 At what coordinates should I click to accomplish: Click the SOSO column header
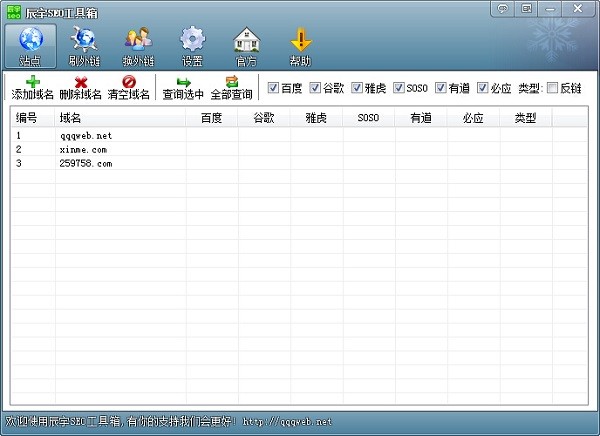tap(369, 118)
